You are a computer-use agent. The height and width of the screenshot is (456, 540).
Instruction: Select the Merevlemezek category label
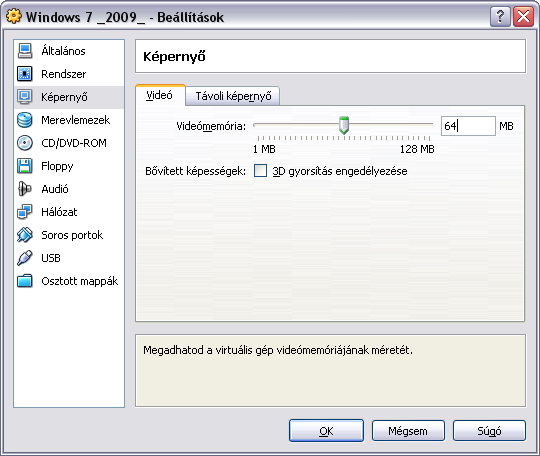pyautogui.click(x=75, y=120)
